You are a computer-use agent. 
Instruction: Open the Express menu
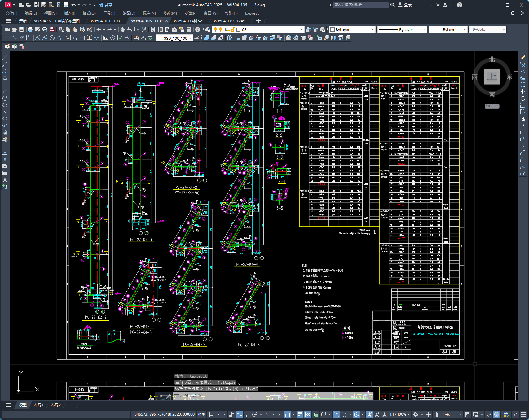tap(252, 13)
